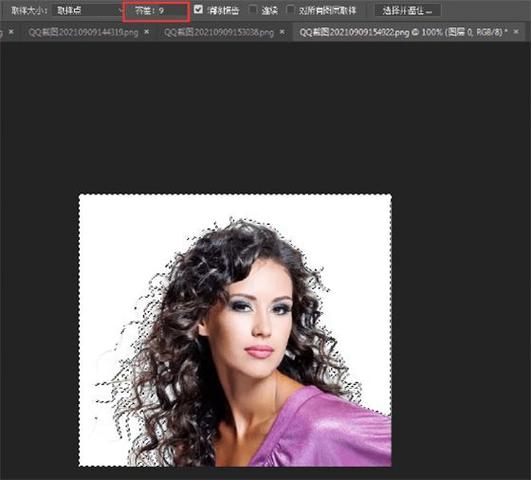
Task: Close the QQ截图20210909154922.png tab
Action: click(x=516, y=32)
